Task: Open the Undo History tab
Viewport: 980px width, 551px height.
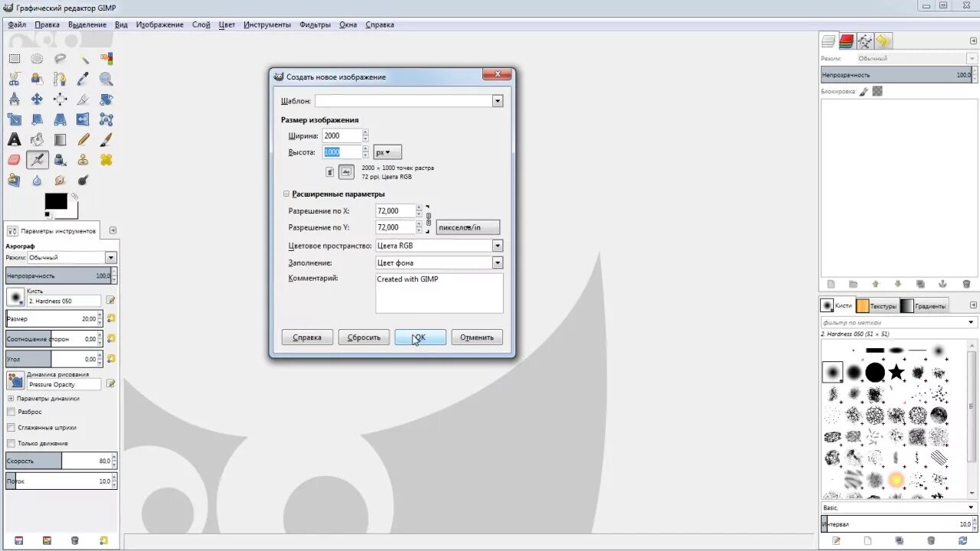Action: point(884,41)
